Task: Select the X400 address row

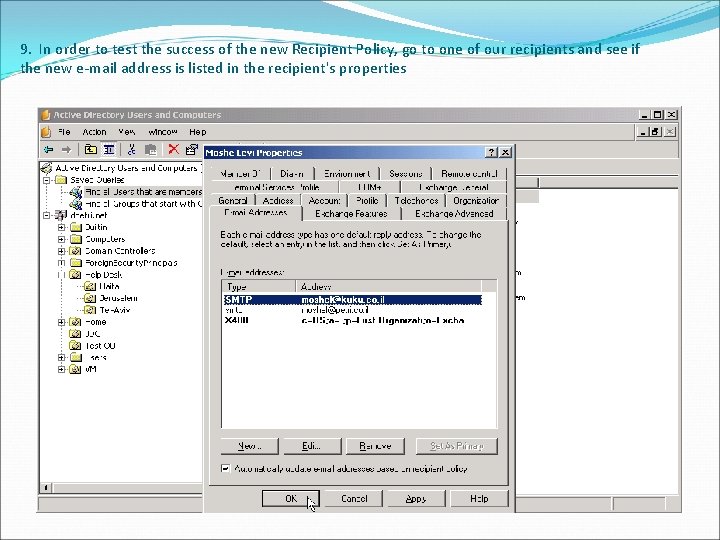Action: 352,321
